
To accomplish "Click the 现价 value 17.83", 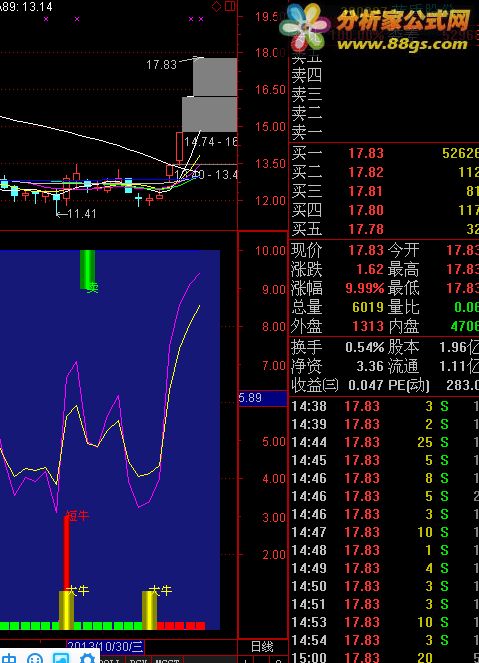I will click(x=366, y=250).
